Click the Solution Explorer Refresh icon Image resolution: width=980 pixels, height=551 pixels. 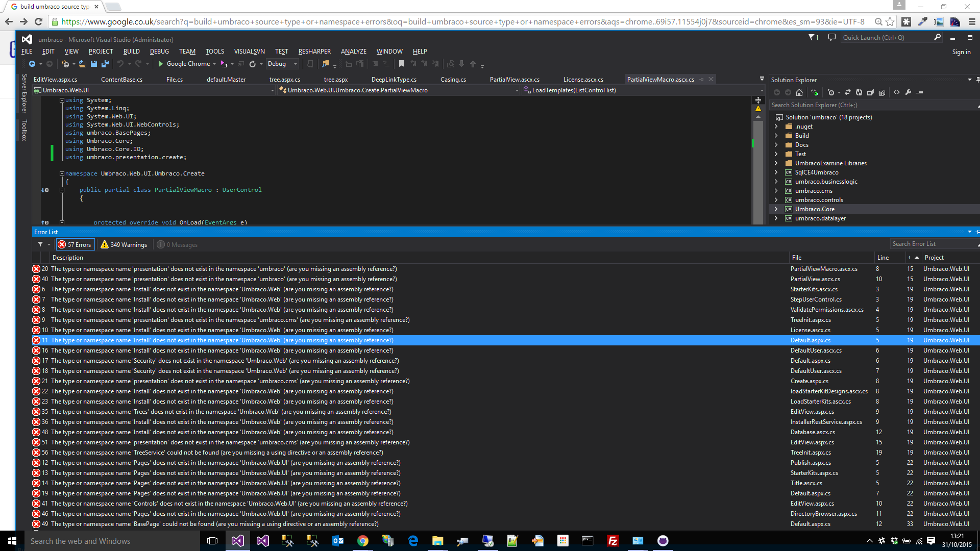(x=859, y=92)
